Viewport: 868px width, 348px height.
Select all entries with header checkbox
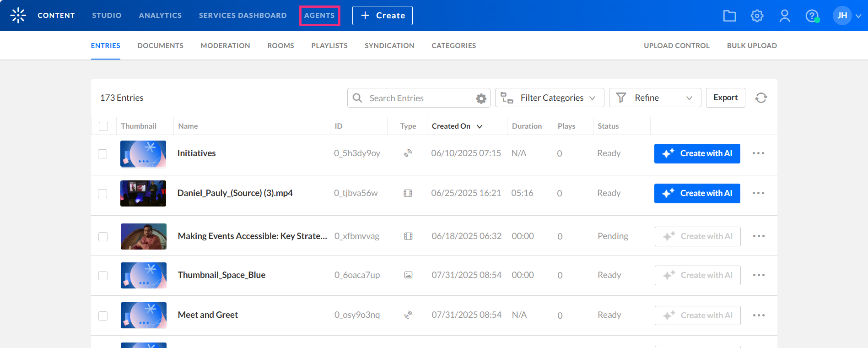[x=103, y=126]
